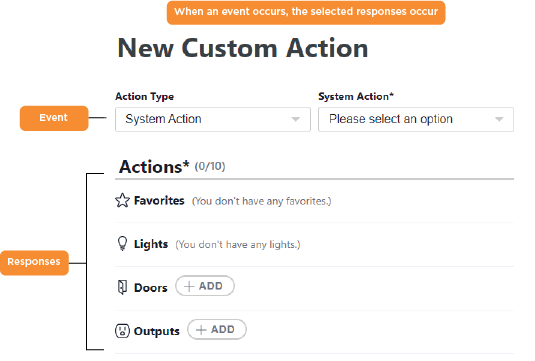Click the Action Type field label
Screen dimensions: 535x361
coord(145,97)
